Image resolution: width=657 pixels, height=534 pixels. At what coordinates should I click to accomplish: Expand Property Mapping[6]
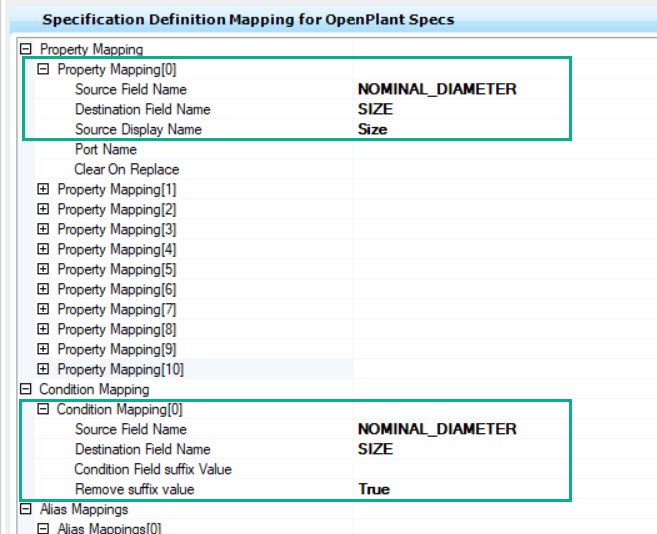coord(43,289)
